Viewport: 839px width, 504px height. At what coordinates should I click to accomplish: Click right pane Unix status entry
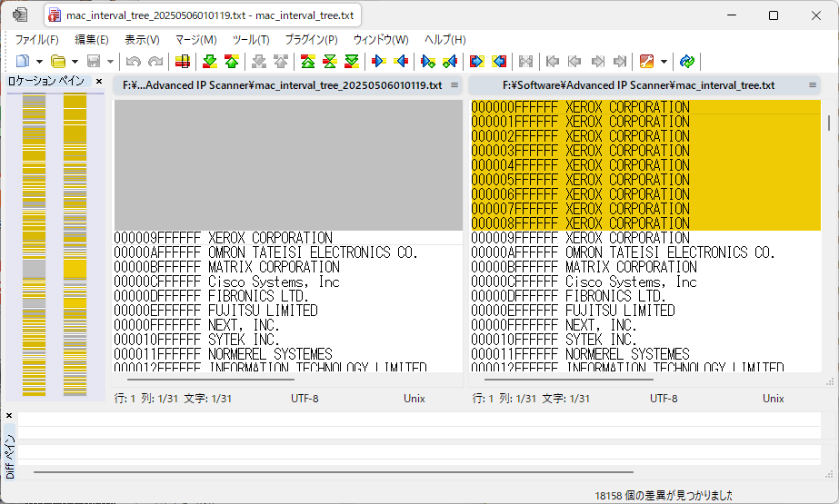tap(774, 399)
